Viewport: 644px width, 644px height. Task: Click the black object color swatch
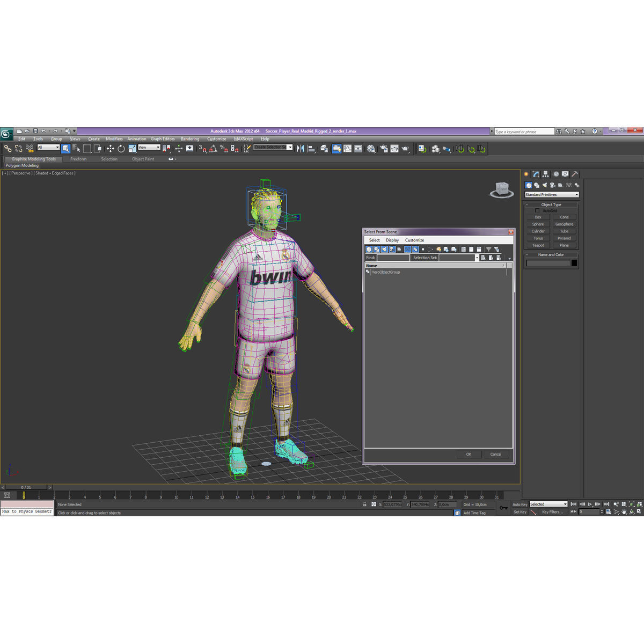click(574, 263)
